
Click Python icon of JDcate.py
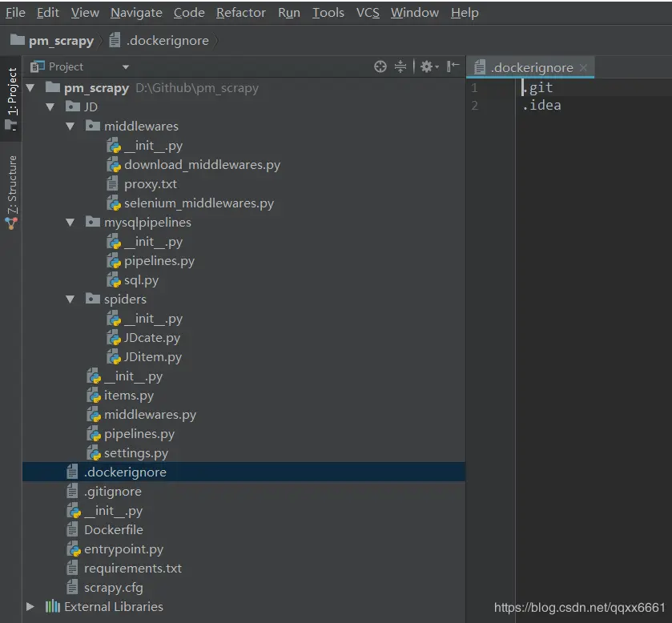point(114,338)
